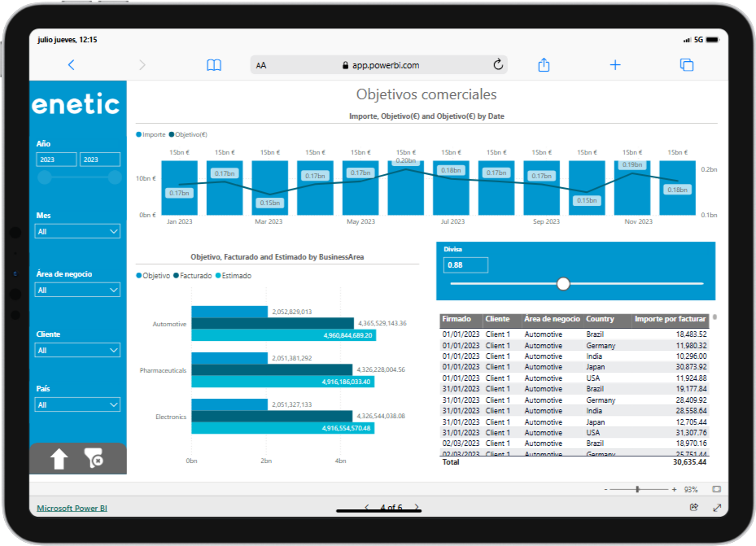756x546 pixels.
Task: Open the Microsoft Power BI link
Action: [x=72, y=508]
